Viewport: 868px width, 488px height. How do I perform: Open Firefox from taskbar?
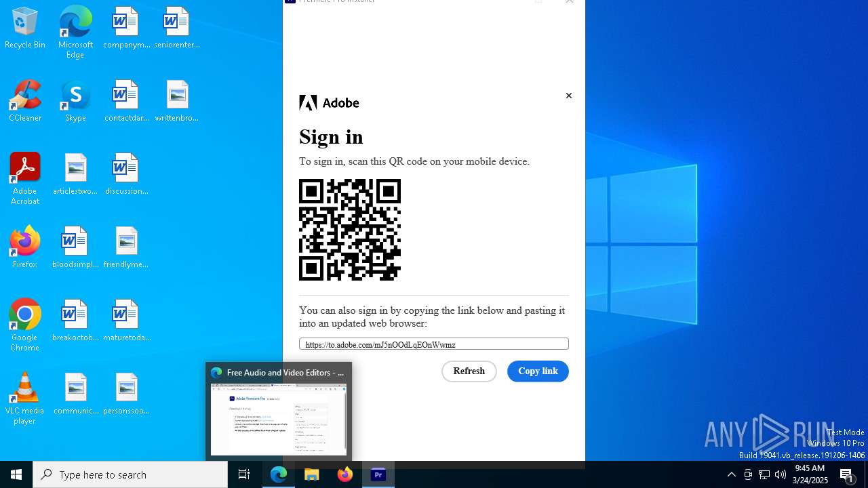[345, 474]
